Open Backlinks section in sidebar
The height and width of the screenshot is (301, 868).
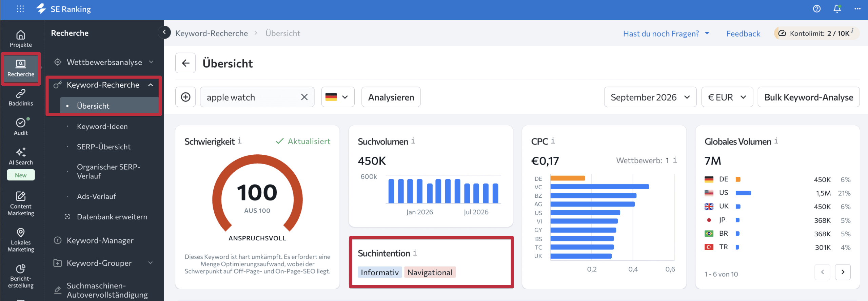pos(21,98)
